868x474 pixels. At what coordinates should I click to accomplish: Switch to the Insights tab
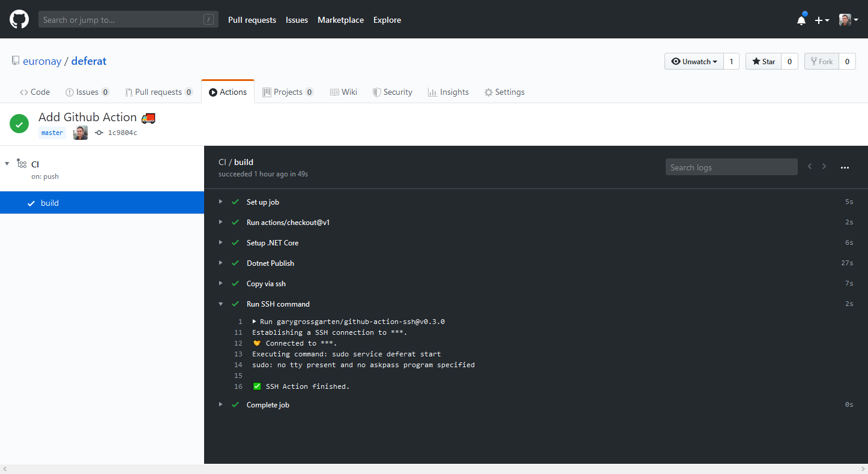(x=448, y=92)
